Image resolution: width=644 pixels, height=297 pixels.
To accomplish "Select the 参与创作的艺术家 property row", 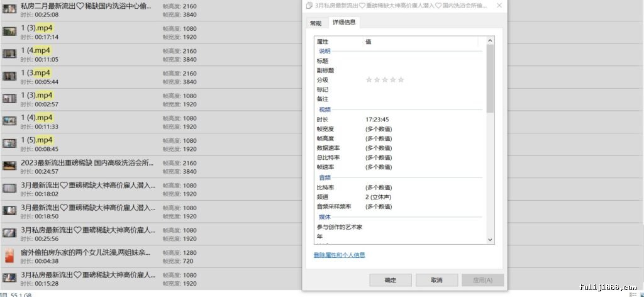I will click(399, 227).
